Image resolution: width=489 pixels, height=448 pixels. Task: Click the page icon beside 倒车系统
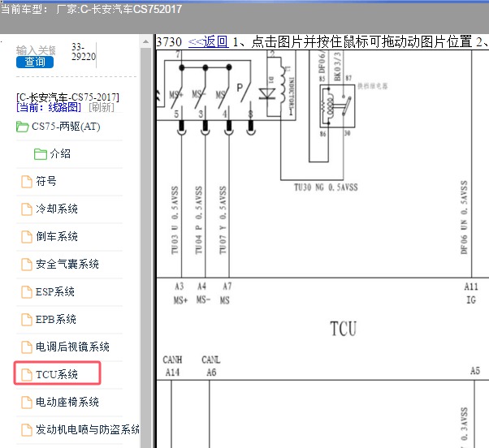[27, 237]
